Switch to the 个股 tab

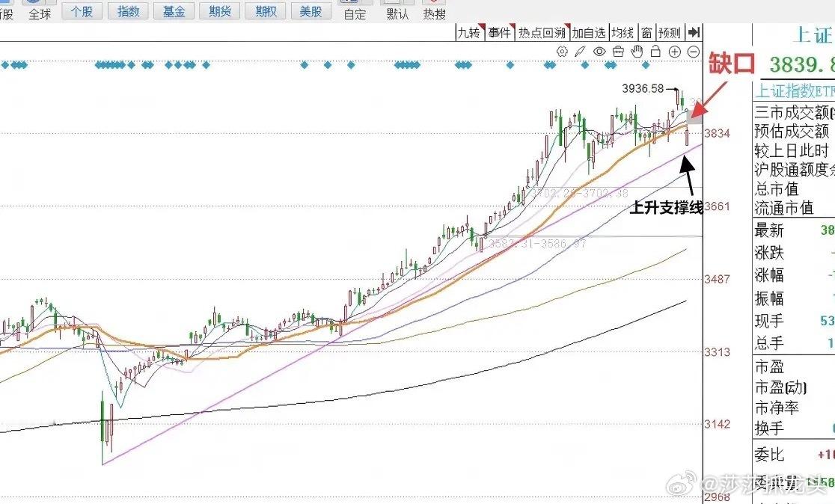click(82, 11)
